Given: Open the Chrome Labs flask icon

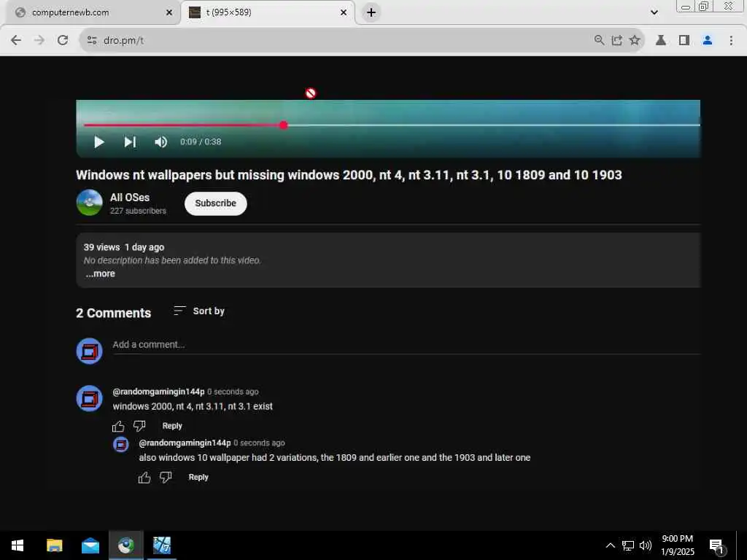Looking at the screenshot, I should 661,41.
